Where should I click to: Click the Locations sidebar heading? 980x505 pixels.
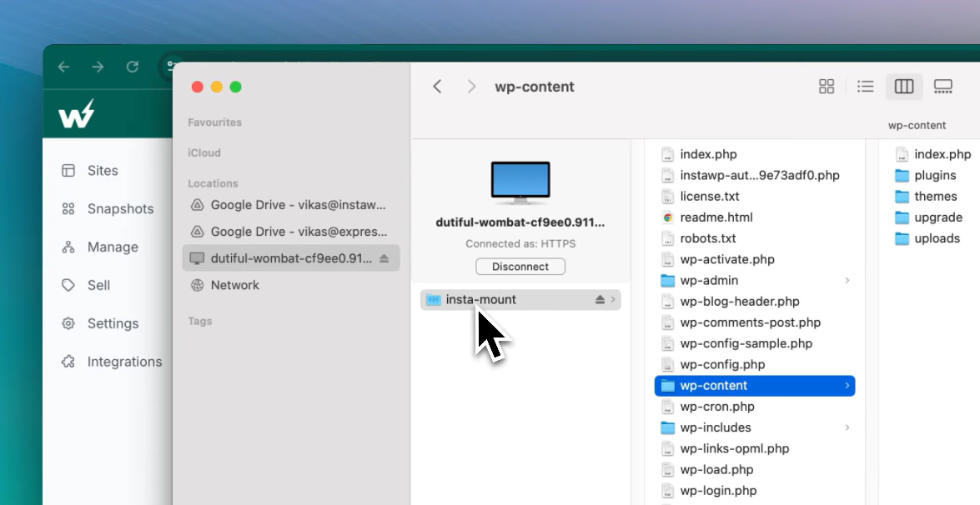(x=213, y=183)
